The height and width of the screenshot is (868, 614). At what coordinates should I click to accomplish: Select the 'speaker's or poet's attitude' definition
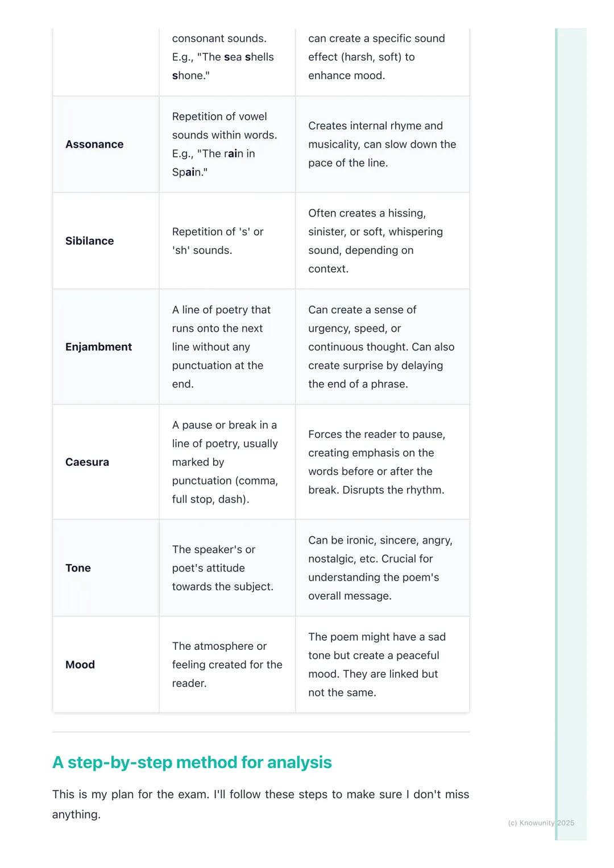point(222,568)
